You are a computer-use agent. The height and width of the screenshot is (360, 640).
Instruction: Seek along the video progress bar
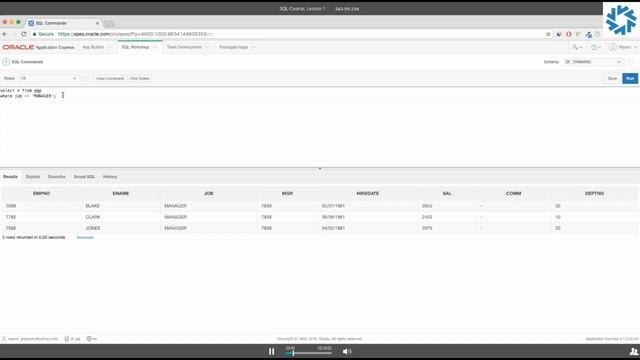pos(309,353)
